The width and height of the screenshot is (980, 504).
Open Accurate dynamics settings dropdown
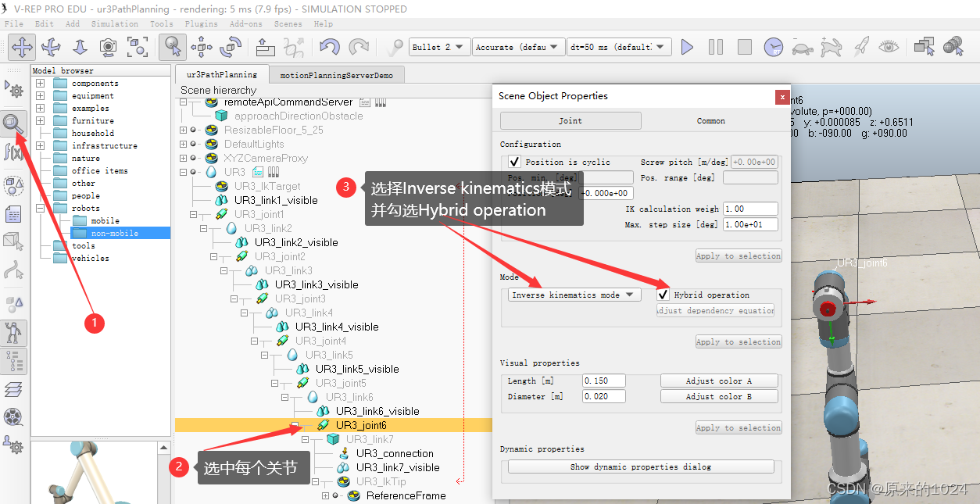pyautogui.click(x=518, y=47)
